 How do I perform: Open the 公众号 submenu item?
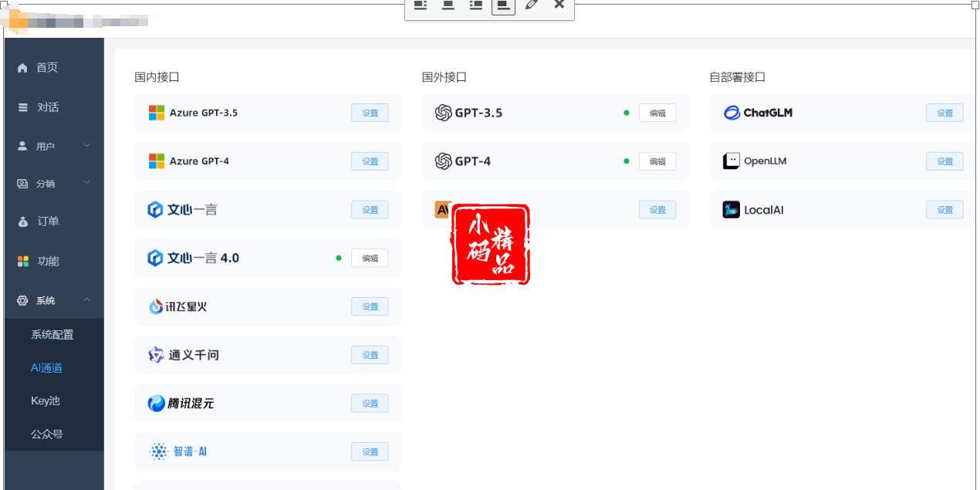click(54, 434)
